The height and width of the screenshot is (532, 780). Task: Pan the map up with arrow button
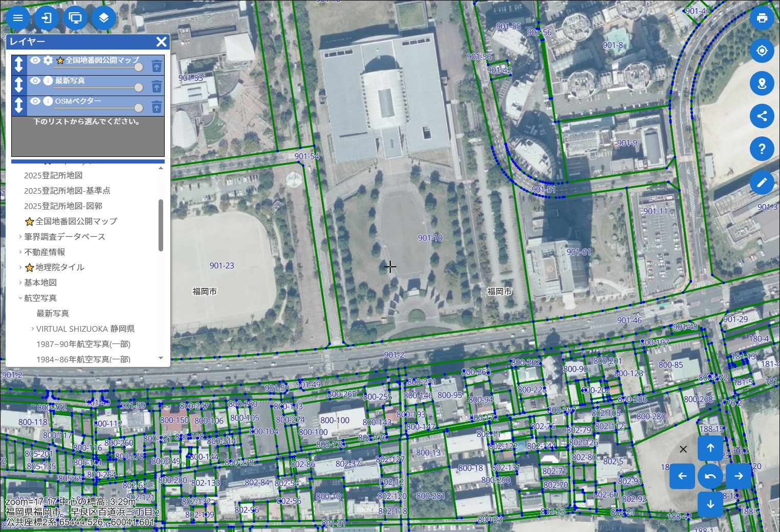tap(710, 448)
